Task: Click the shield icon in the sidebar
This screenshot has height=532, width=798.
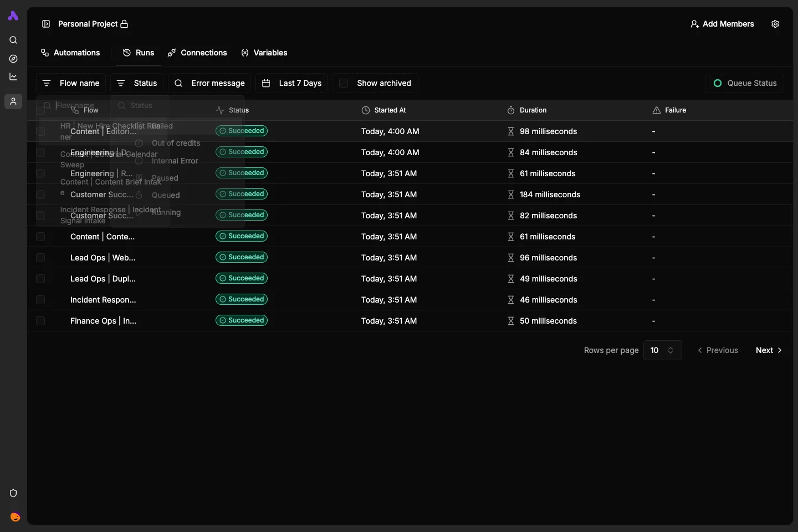Action: [x=13, y=493]
